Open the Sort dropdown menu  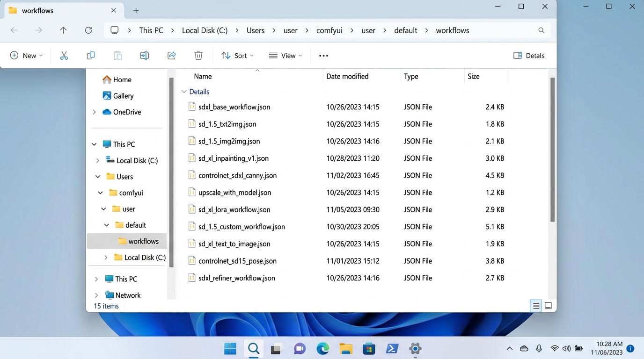click(x=237, y=56)
